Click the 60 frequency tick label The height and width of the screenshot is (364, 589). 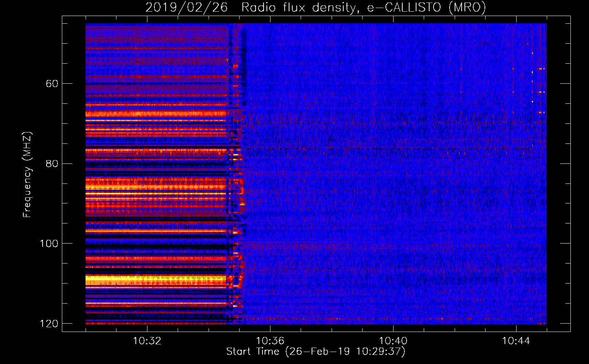[52, 84]
